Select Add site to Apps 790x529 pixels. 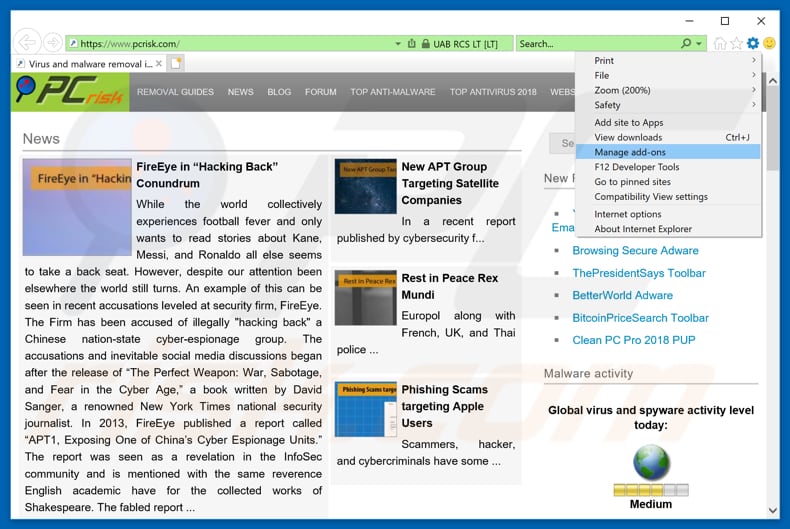click(x=668, y=122)
